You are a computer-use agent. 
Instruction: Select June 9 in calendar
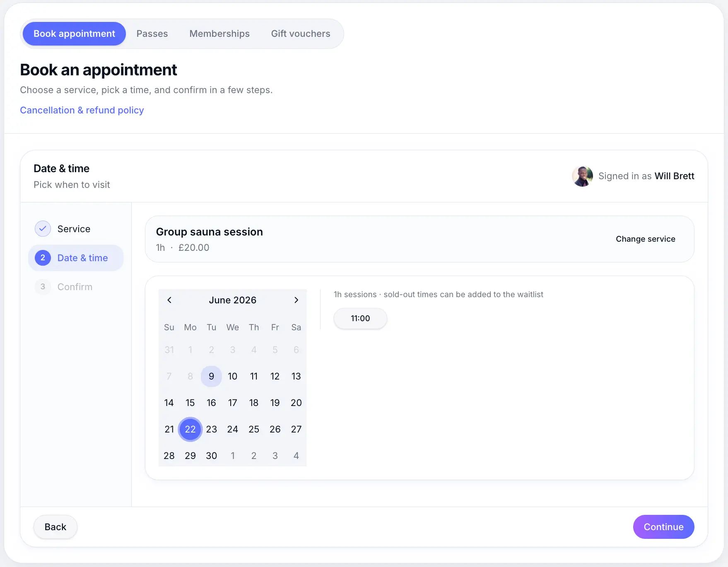(211, 376)
